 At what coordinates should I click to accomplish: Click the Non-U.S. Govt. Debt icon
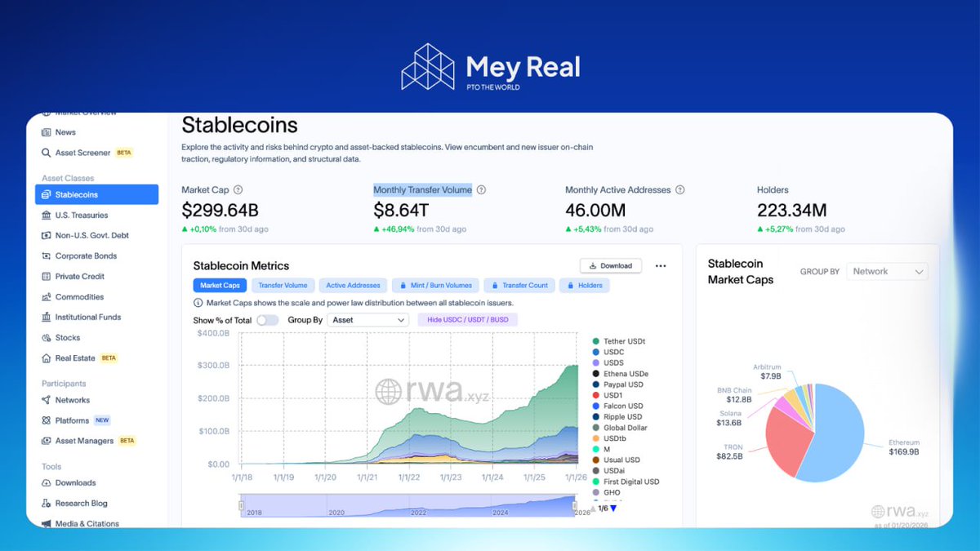click(47, 236)
